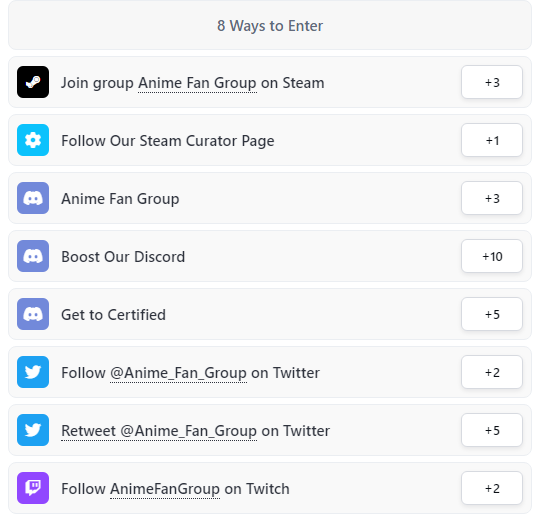Open the Anime Fan Group Steam link

tap(197, 83)
